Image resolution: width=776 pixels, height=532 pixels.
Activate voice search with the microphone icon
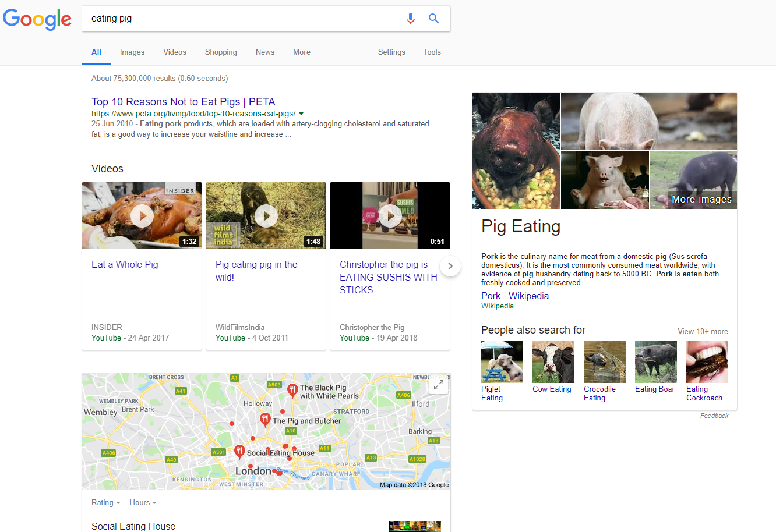[x=411, y=18]
